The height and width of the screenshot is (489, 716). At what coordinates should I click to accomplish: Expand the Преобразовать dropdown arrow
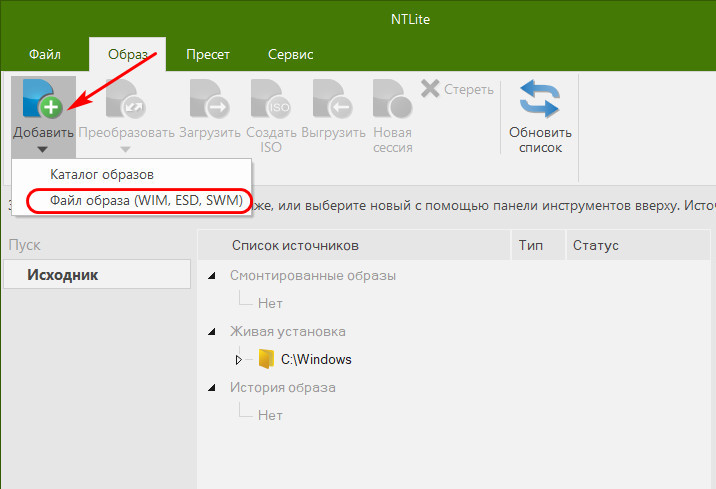(x=126, y=149)
